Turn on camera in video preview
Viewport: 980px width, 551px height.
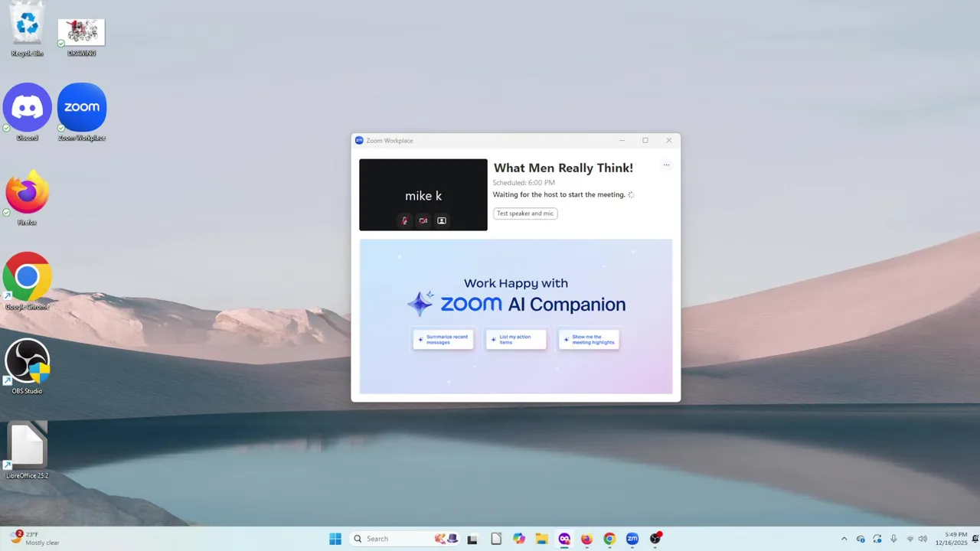click(423, 220)
